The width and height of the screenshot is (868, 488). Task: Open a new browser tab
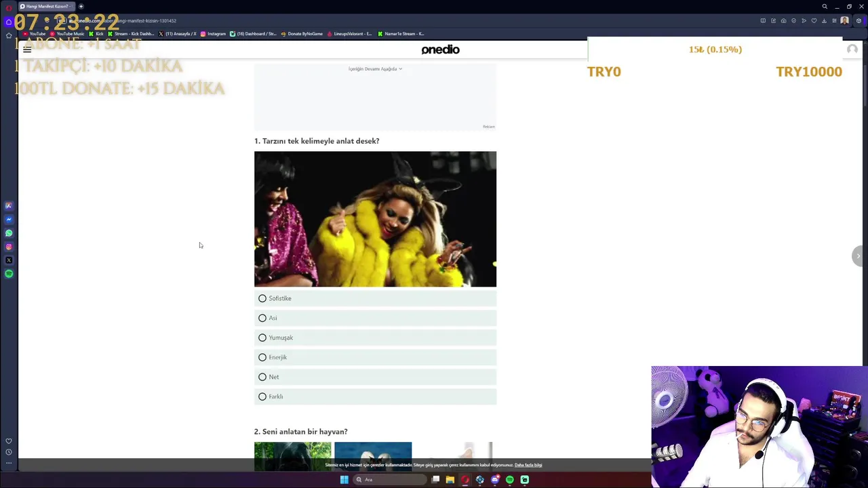81,7
